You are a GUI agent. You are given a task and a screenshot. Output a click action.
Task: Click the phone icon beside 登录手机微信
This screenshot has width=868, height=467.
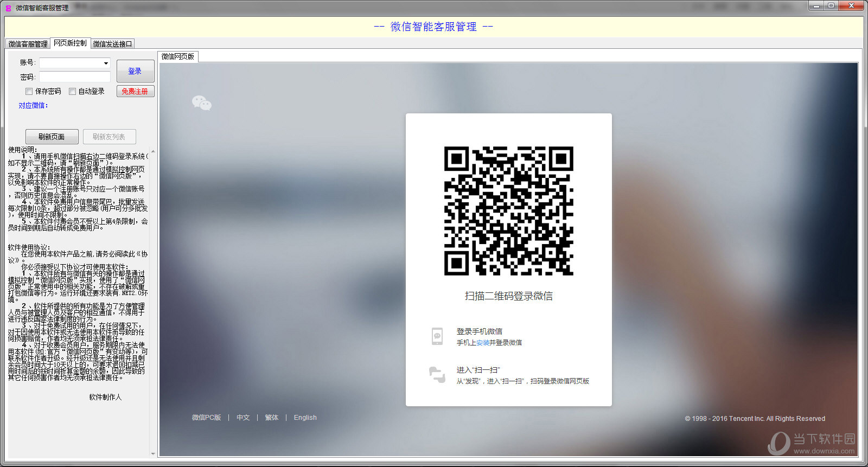(437, 336)
